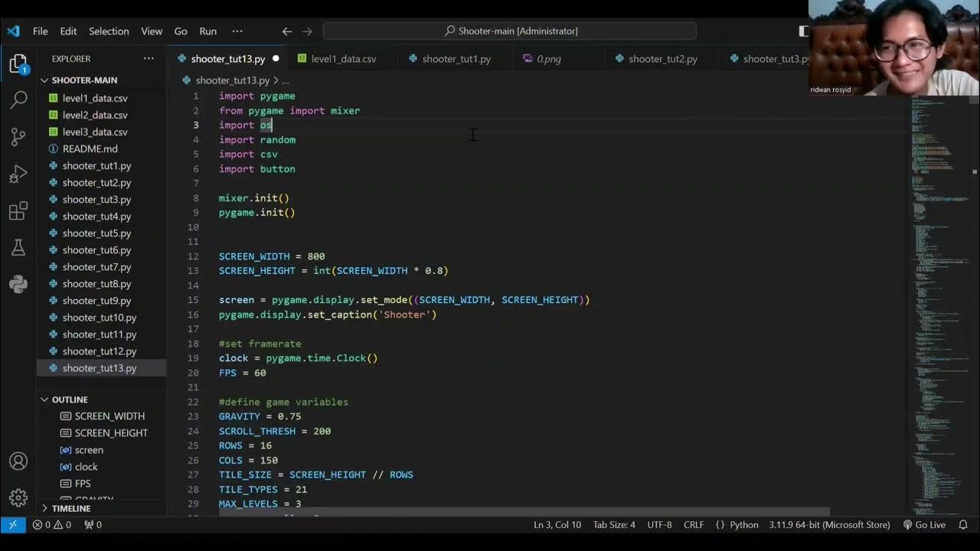Open forwarded ports status item
This screenshot has height=551, width=980.
coord(93,525)
